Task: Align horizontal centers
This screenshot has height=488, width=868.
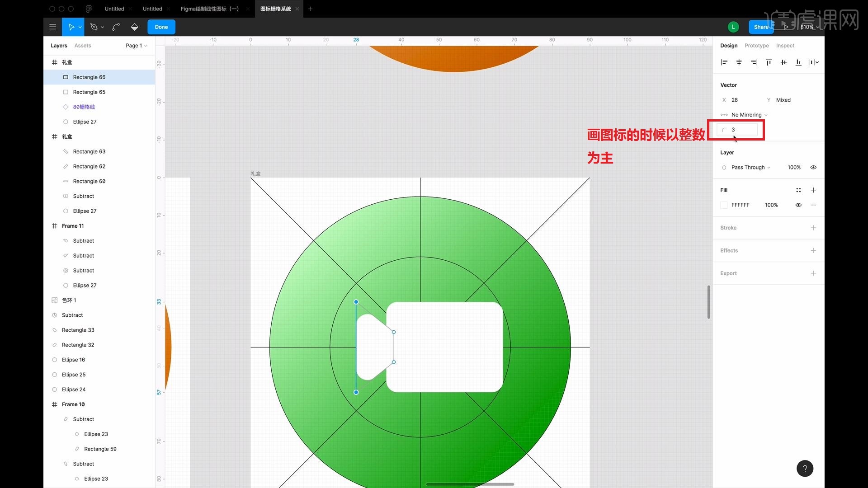Action: [x=739, y=62]
